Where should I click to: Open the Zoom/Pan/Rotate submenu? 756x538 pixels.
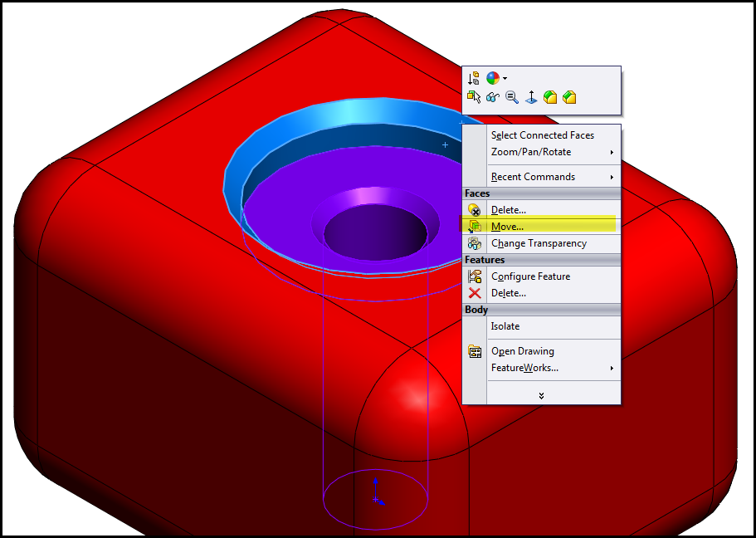pos(542,152)
